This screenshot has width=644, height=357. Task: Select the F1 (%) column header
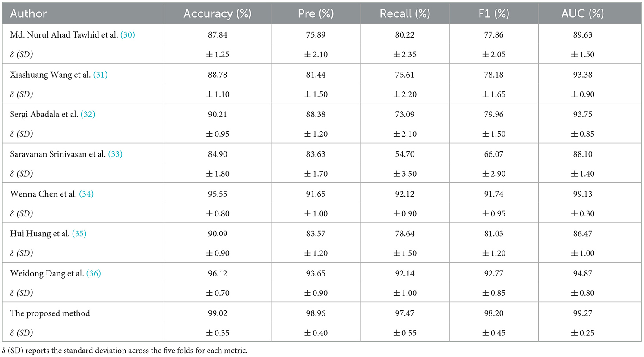(x=493, y=13)
